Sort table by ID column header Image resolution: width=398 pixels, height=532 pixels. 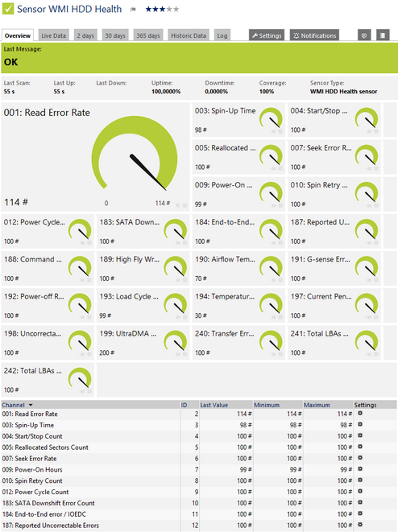(x=184, y=405)
